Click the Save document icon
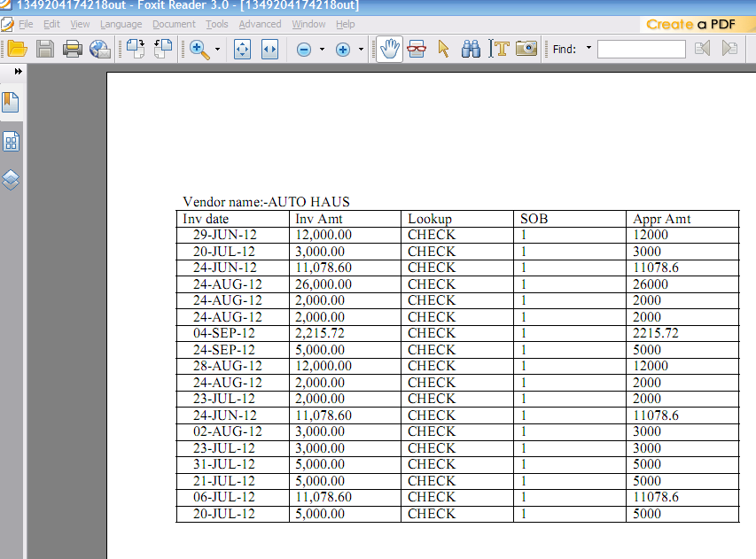Viewport: 756px width, 559px height. (x=44, y=49)
